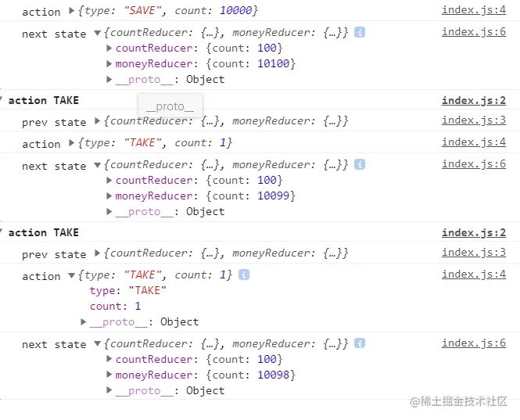The image size is (520, 420).
Task: Click info icon on next state row above 10099
Action: (x=360, y=164)
